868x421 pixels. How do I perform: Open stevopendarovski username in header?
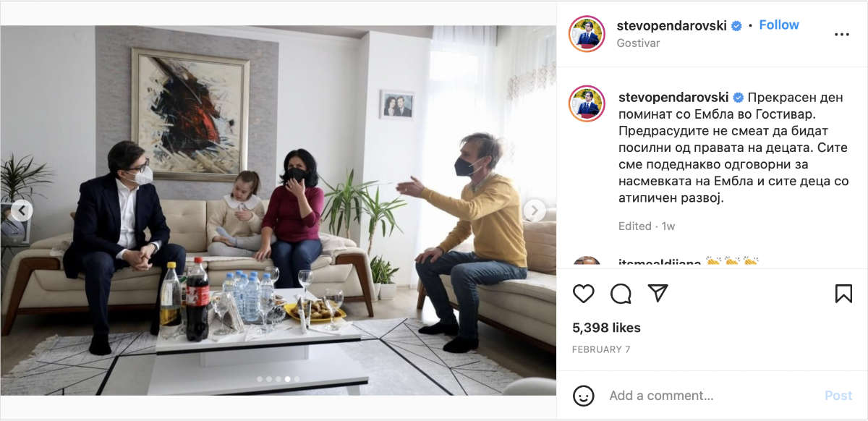(x=672, y=25)
